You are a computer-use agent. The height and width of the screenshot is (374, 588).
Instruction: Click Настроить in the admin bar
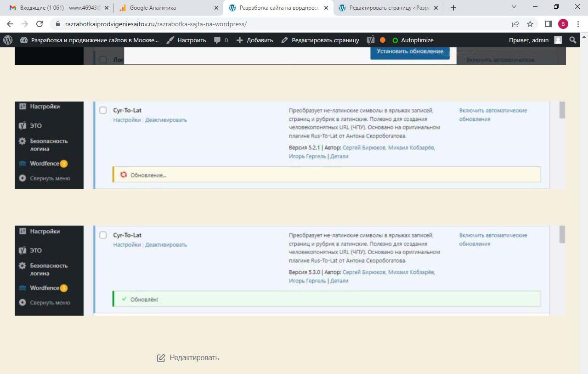pos(186,40)
